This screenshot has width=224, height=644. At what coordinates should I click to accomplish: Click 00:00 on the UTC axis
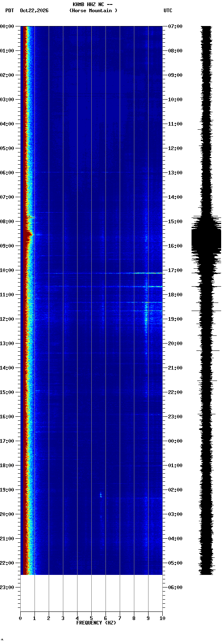coord(175,441)
